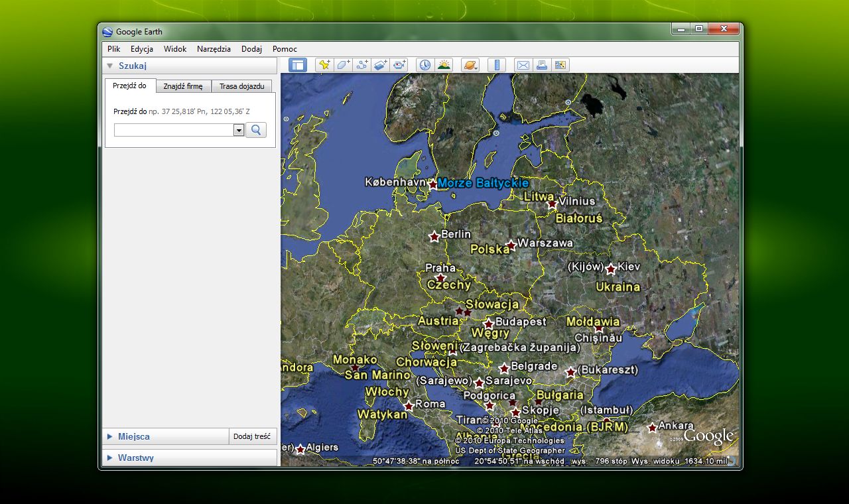The height and width of the screenshot is (504, 849).
Task: Click the Kiev capital star marker
Action: 611,269
